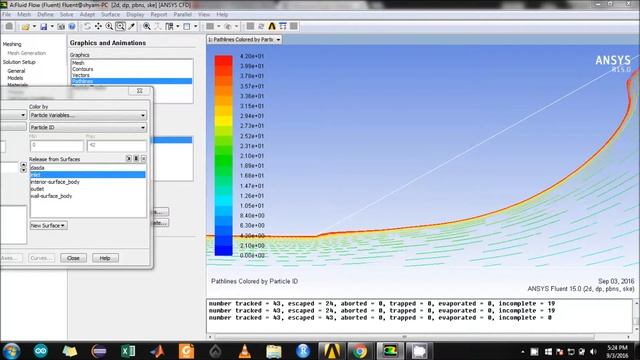Open the partially hidden dropdown left of Particle Variables
Screen dimensions: 640x360
pyautogui.click(x=13, y=116)
